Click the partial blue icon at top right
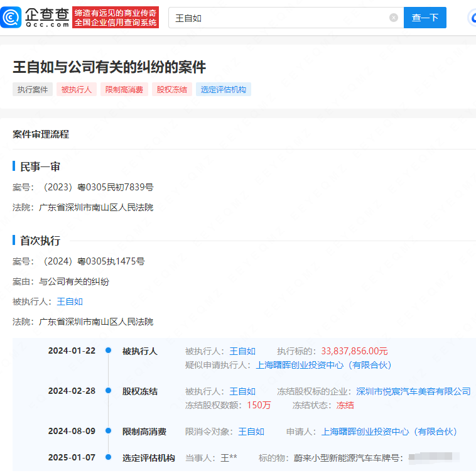 click(472, 18)
